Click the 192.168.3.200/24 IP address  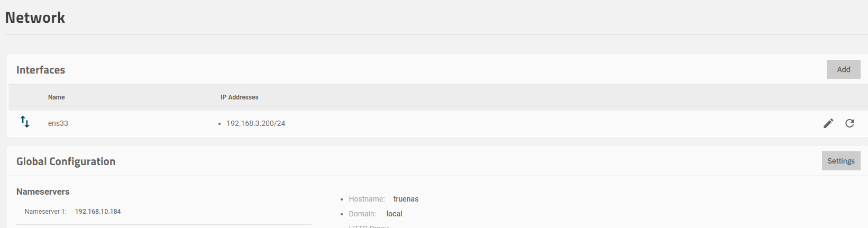pos(255,123)
